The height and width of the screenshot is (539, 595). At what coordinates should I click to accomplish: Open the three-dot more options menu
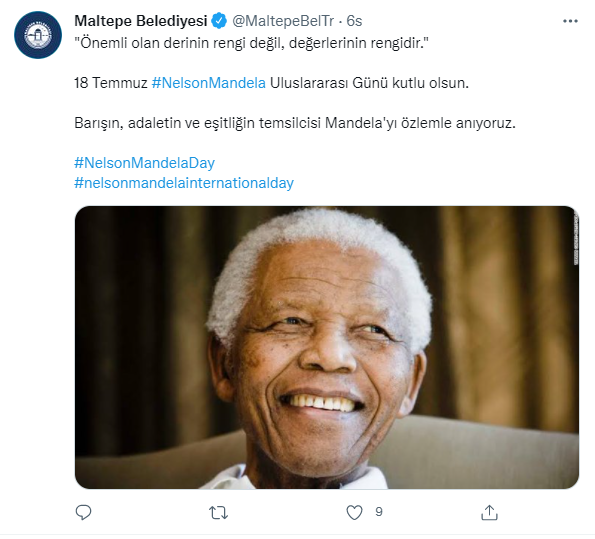pyautogui.click(x=570, y=21)
